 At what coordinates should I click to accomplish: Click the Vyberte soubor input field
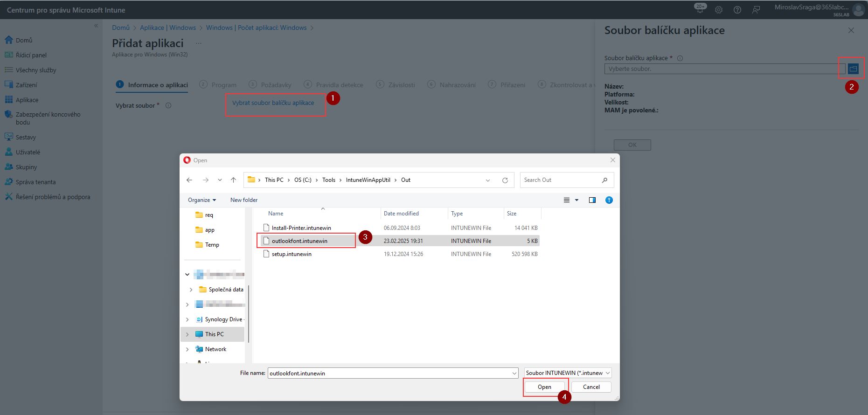click(725, 69)
